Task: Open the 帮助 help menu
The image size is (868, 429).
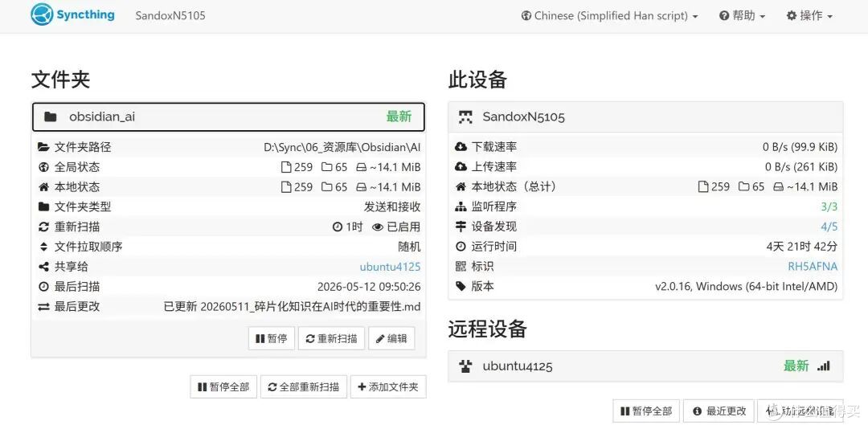Action: click(x=742, y=15)
